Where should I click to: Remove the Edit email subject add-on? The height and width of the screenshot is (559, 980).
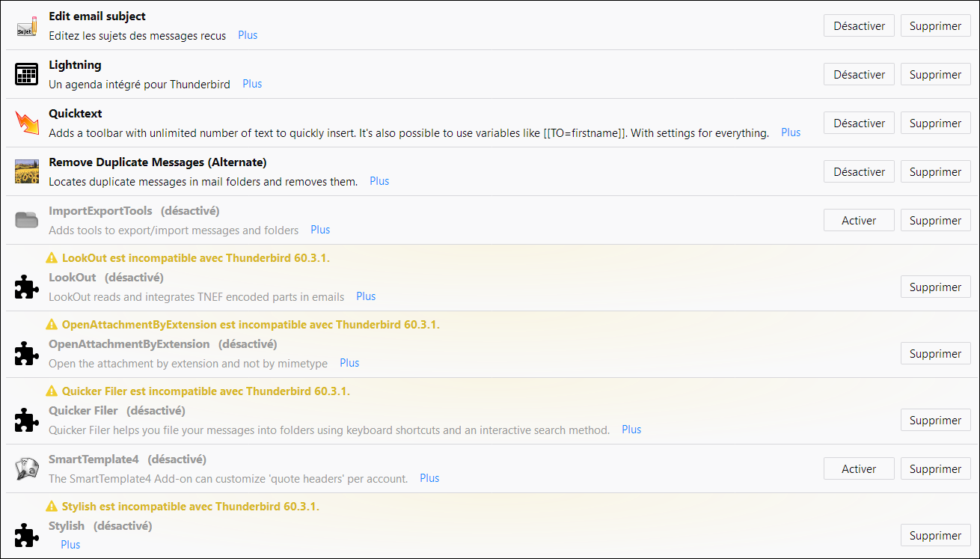pyautogui.click(x=935, y=26)
